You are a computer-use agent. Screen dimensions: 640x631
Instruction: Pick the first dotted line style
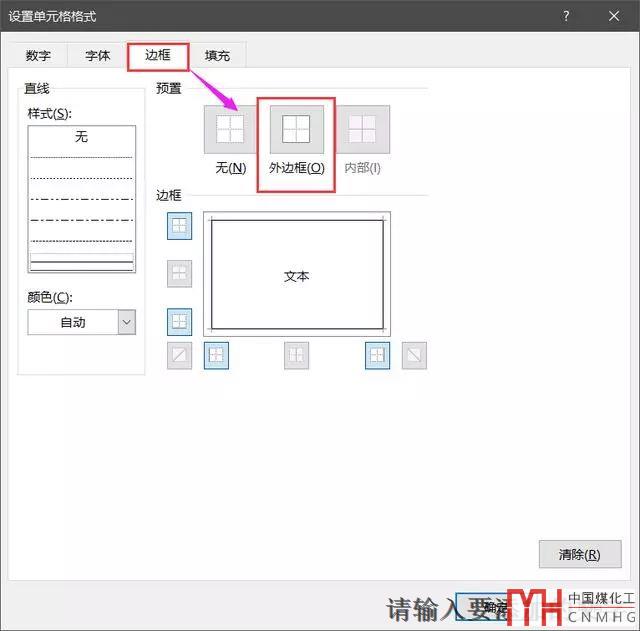click(x=81, y=157)
